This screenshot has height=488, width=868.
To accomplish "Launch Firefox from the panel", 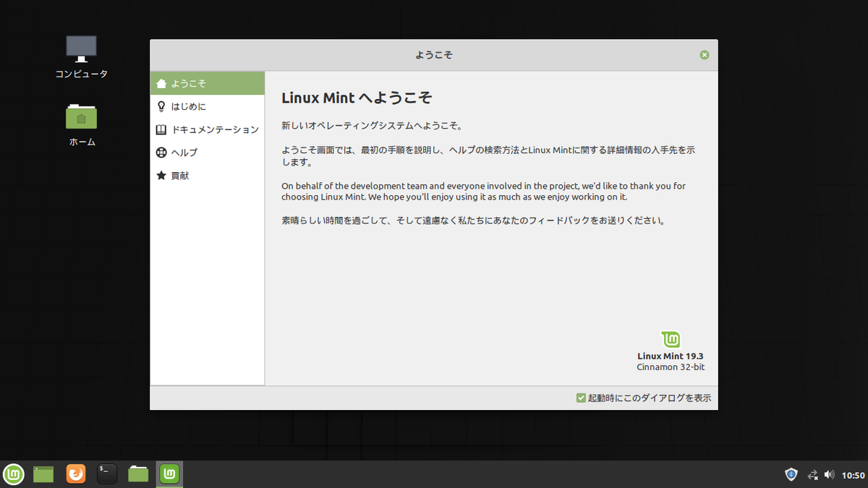I will coord(75,474).
